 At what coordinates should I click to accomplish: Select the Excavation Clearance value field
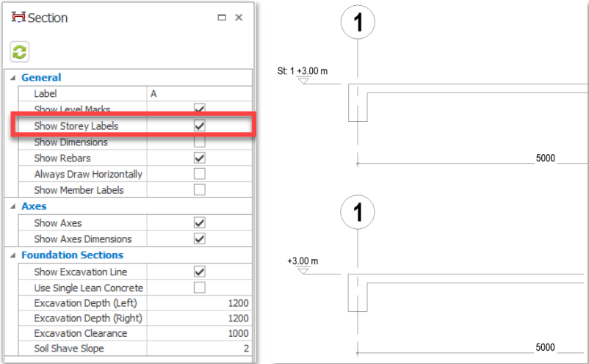click(x=198, y=333)
